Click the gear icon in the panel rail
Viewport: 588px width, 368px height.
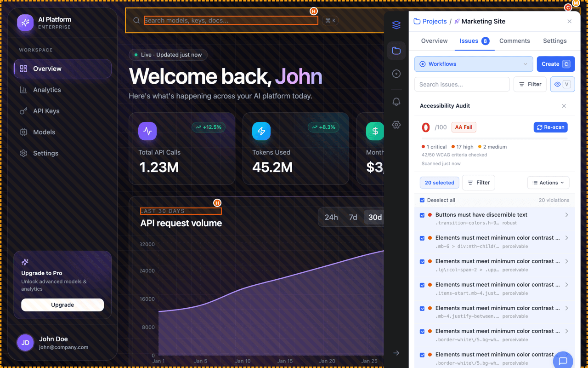coord(396,125)
